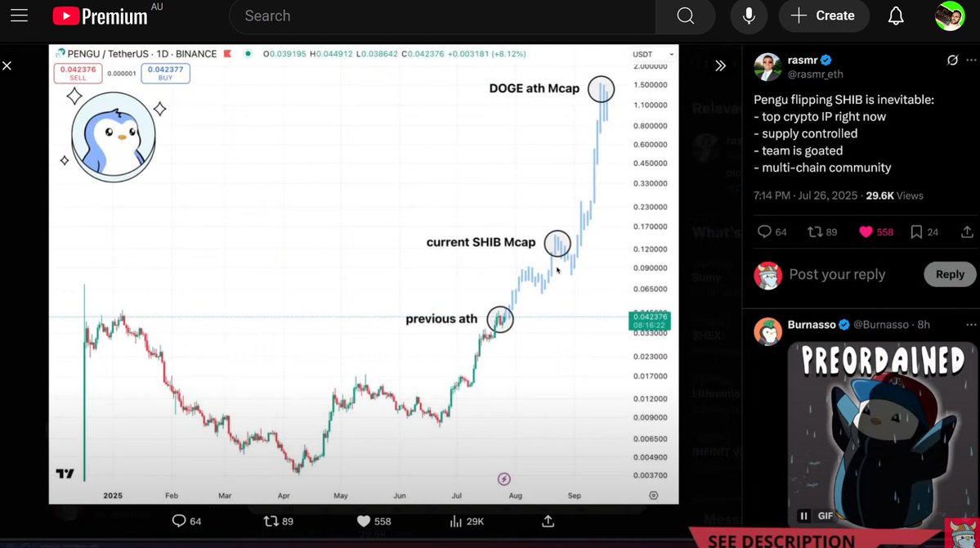Open the USDT currency dropdown on chart
The image size is (980, 548).
click(652, 55)
